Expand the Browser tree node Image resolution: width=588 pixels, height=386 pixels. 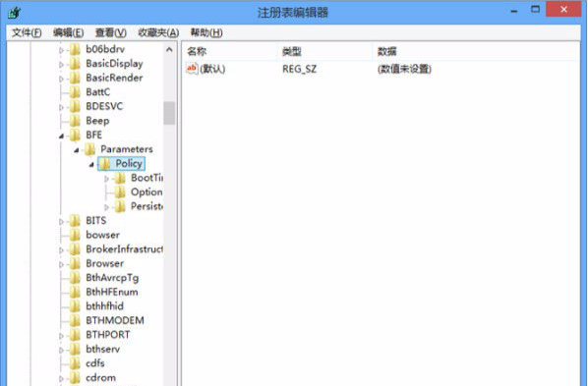pos(61,264)
